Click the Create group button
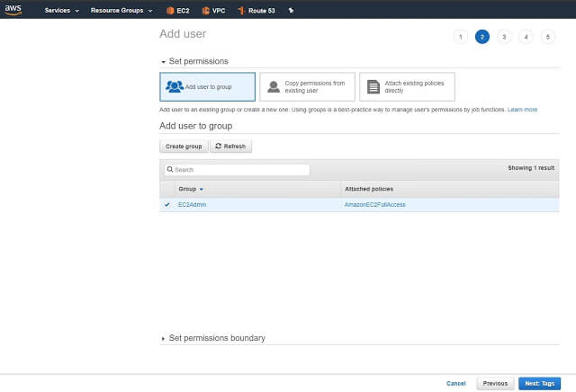Screen dimensions: 576x392 coord(184,147)
